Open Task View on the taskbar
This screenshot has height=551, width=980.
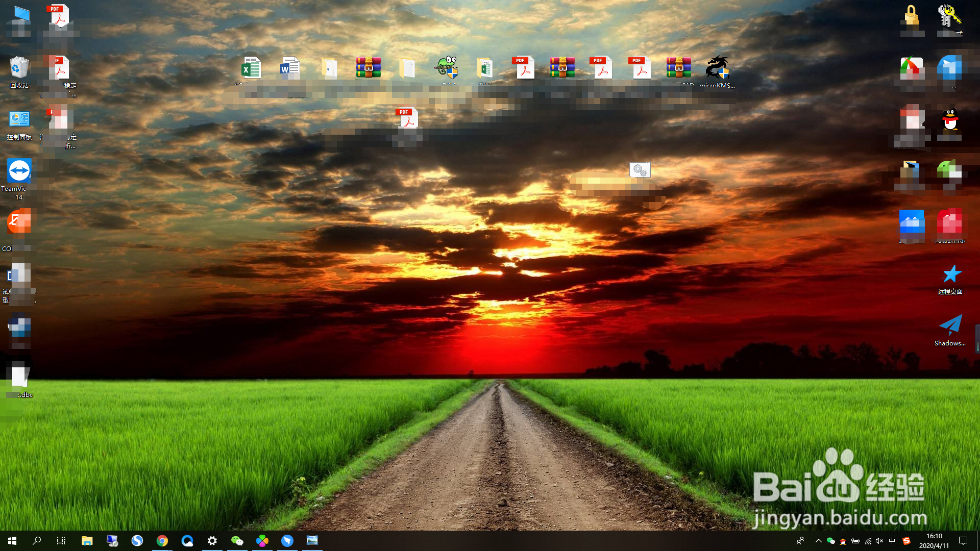point(61,541)
